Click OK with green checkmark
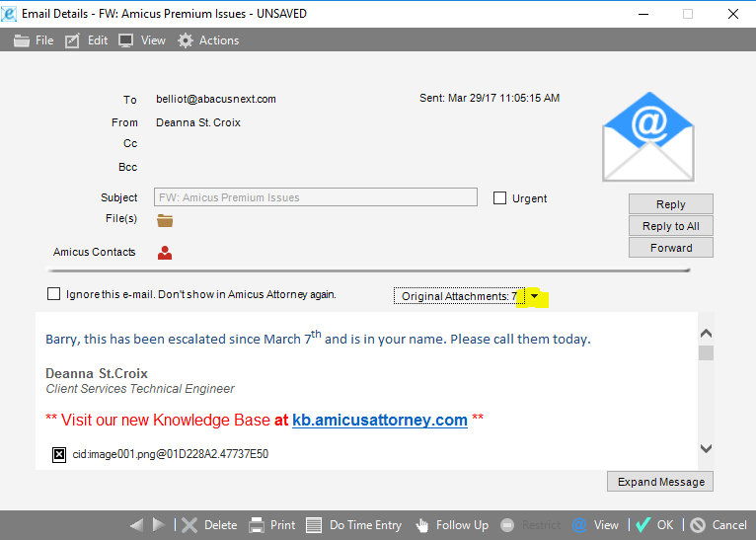Screen dimensions: 756x540 [x=654, y=525]
